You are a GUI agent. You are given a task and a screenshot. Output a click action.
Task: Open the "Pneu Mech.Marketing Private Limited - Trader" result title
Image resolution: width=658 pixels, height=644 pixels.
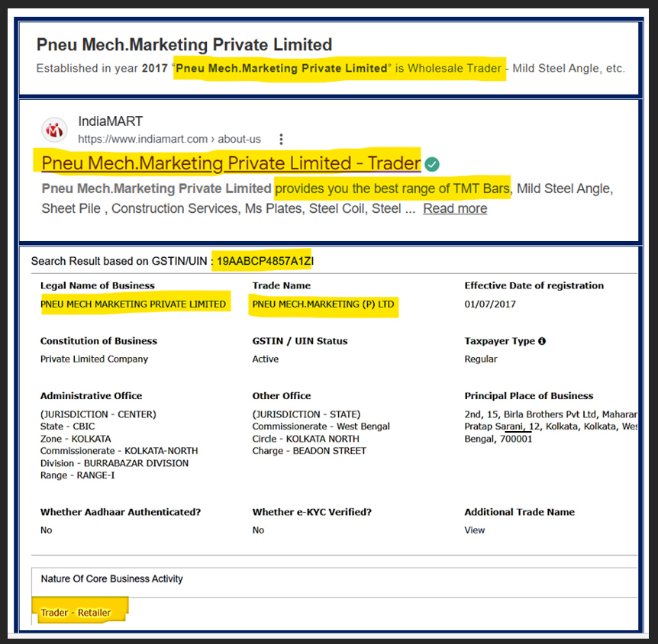coord(231,163)
